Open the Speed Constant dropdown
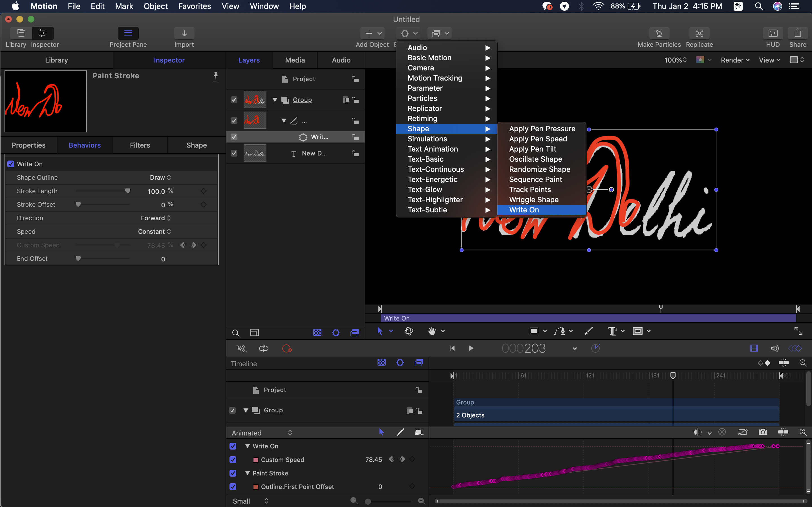 [154, 232]
